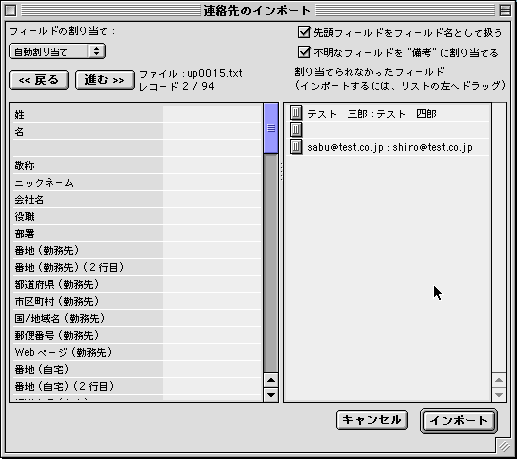The width and height of the screenshot is (517, 459).
Task: Click the window collapse box at title bar right
Action: point(505,11)
